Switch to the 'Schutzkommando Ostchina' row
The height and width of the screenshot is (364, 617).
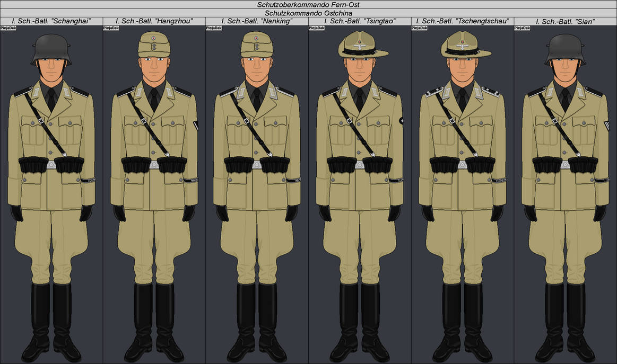pos(308,13)
